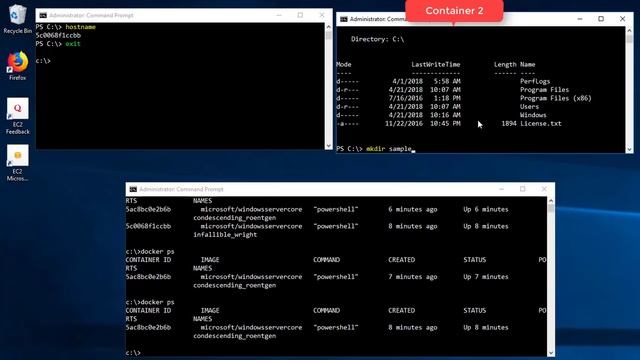Click the cmd icon in Container 2 window title bar
The image size is (640, 360).
[344, 19]
